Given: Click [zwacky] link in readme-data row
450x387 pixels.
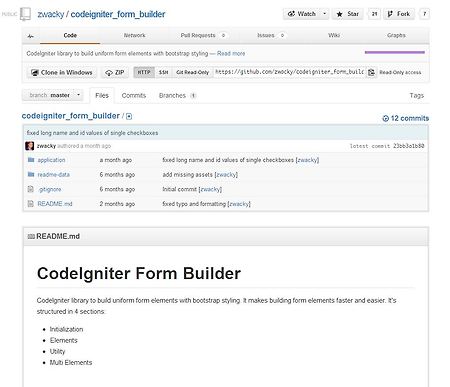Looking at the screenshot, I should pos(226,175).
